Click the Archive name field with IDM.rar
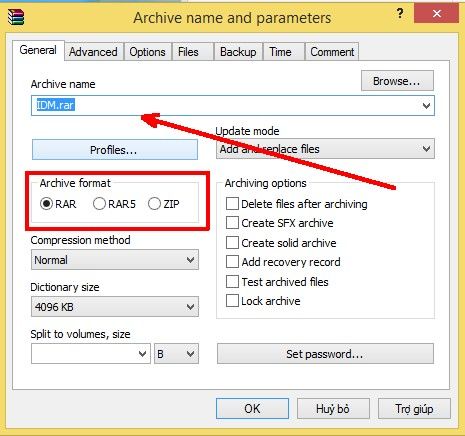Viewport: 465px width, 436px height. click(x=233, y=105)
